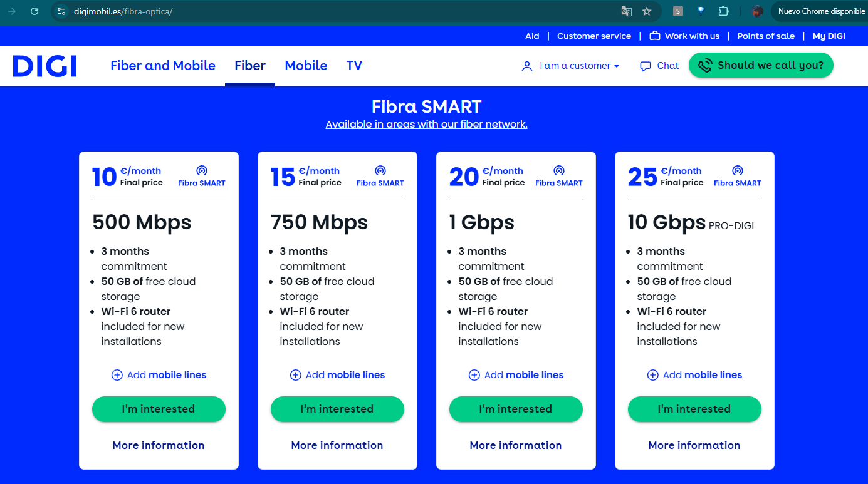Open More information for the 10 Gbps plan

pyautogui.click(x=694, y=445)
